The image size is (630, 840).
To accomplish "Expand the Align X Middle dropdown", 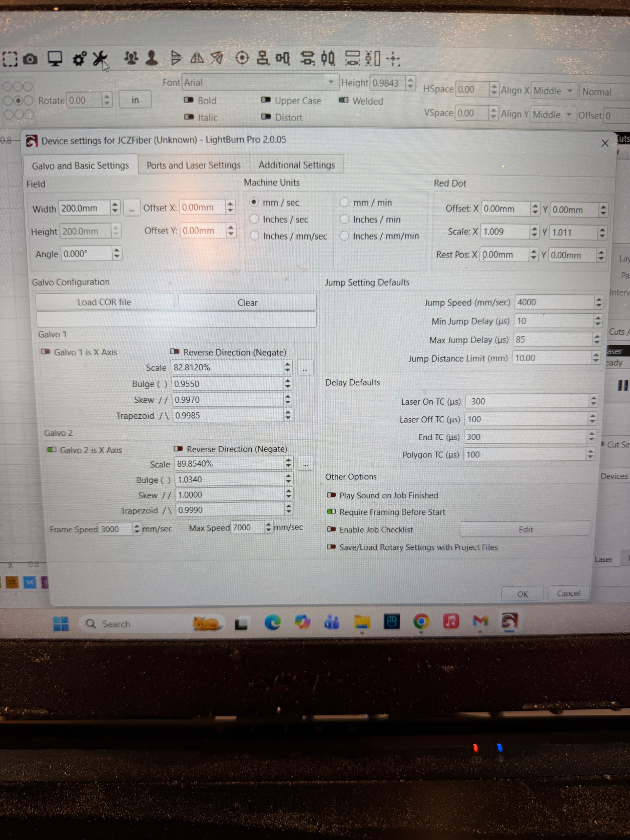I will click(x=553, y=91).
